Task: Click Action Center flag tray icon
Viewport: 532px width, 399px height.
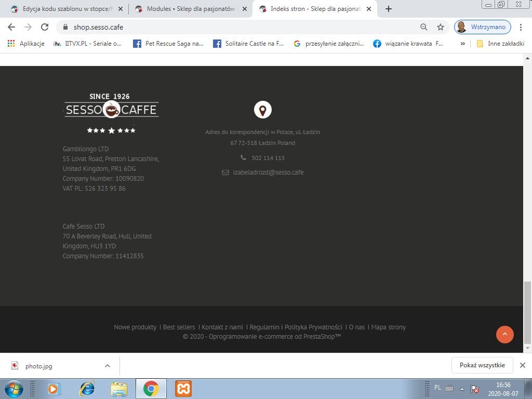Action: [475, 389]
